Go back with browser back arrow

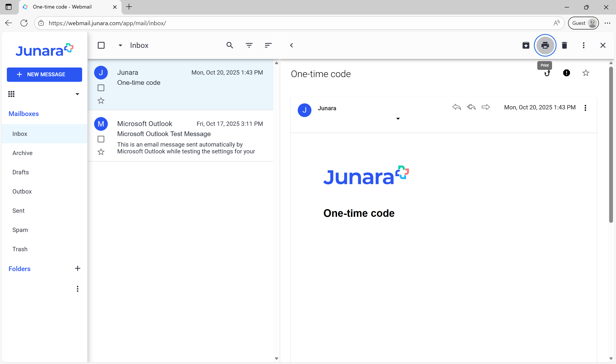coord(8,23)
